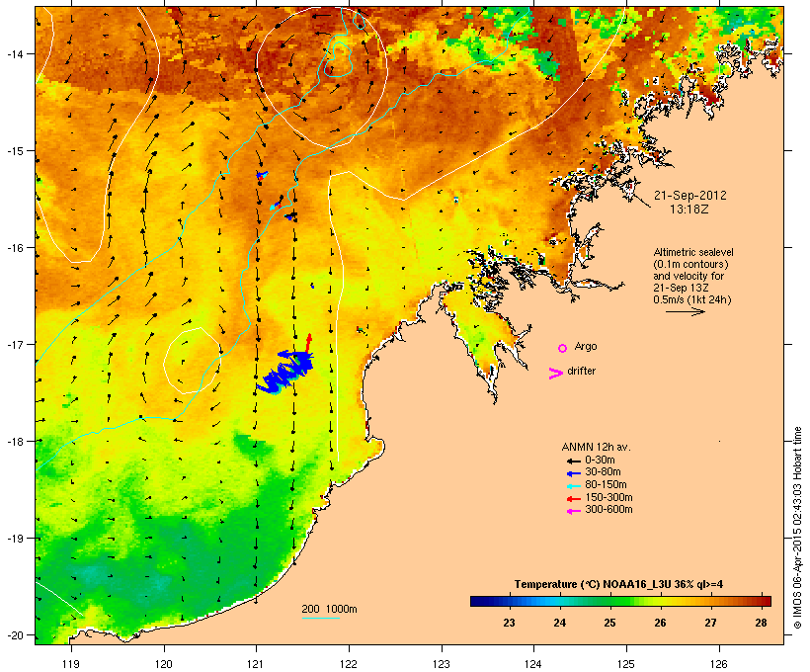Click the Altimetric sealevel caption text
This screenshot has width=810, height=672.
point(693,276)
